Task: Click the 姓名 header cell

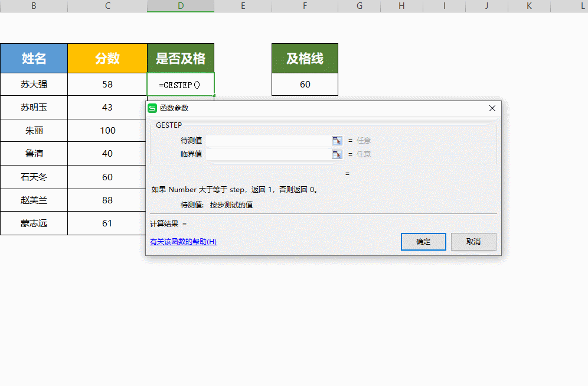Action: [x=34, y=58]
